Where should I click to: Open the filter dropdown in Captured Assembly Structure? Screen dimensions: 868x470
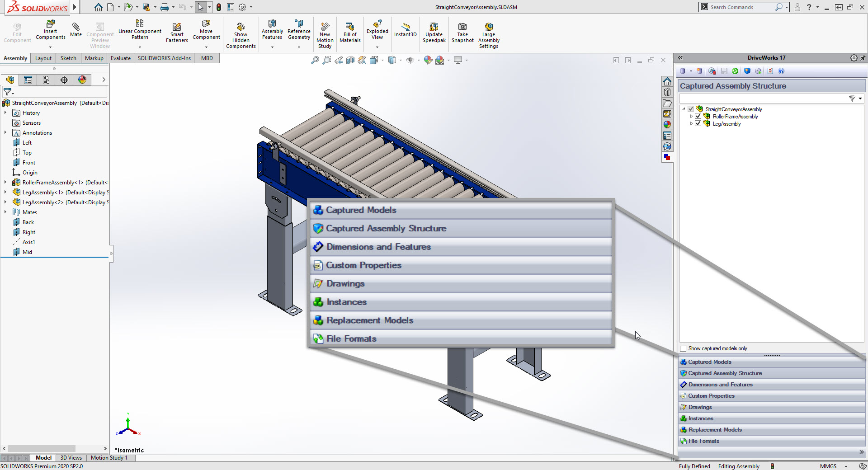pyautogui.click(x=860, y=99)
